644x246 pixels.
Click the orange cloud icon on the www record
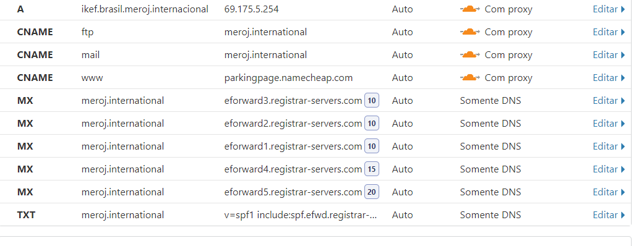470,78
